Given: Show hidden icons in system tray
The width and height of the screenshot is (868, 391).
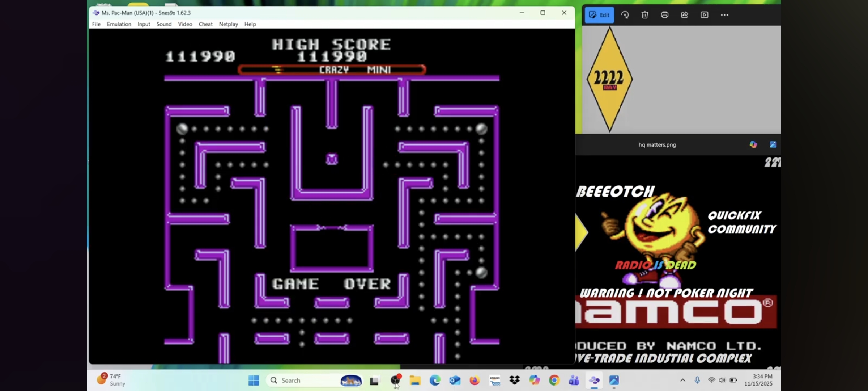Looking at the screenshot, I should 682,380.
